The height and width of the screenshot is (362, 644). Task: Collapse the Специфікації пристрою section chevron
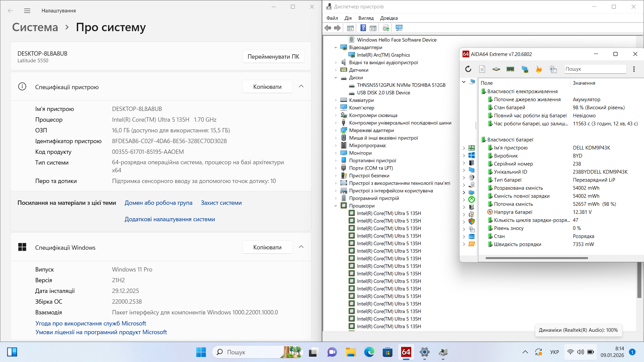pyautogui.click(x=301, y=86)
